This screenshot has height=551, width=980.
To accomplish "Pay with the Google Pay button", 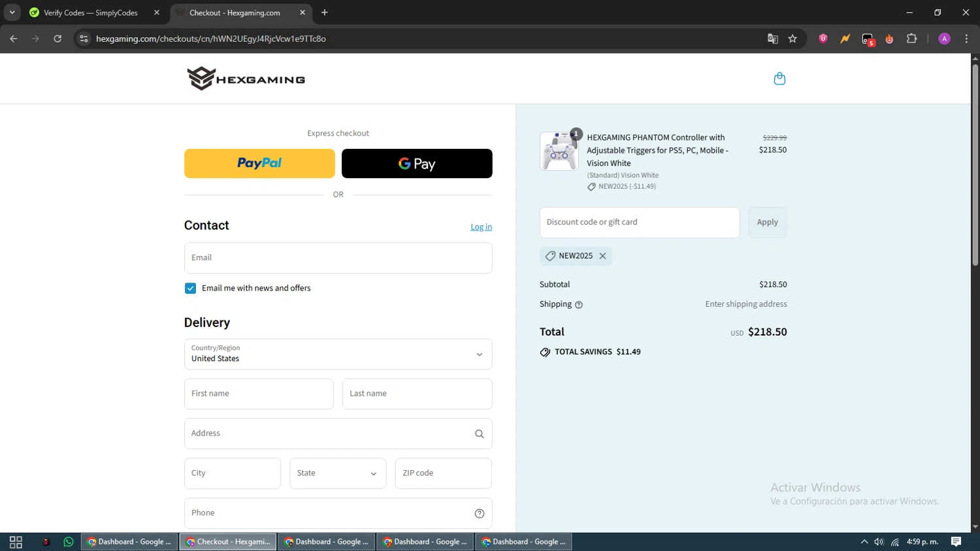I will pos(417,163).
